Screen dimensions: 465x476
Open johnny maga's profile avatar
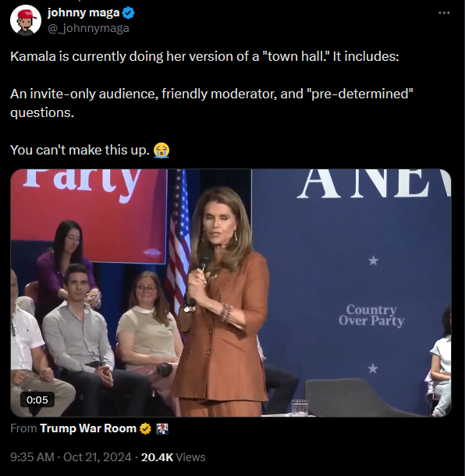[x=26, y=20]
